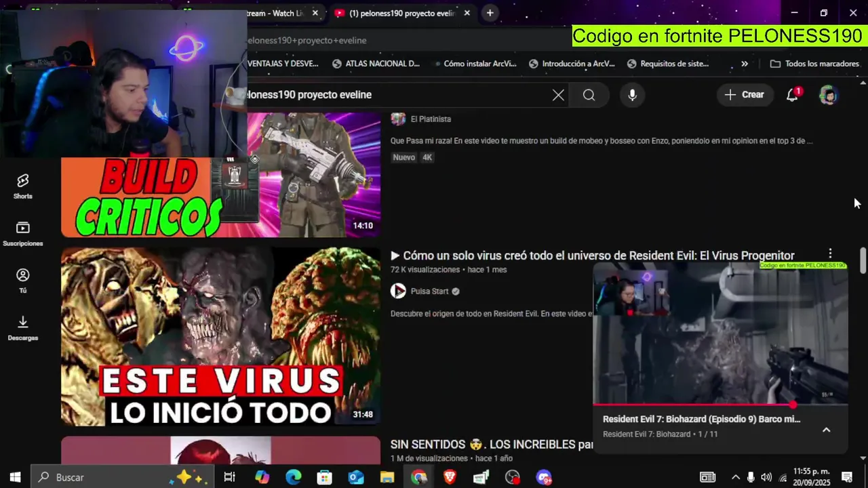The width and height of the screenshot is (868, 488).
Task: Clear the YouTube search box
Action: pyautogui.click(x=558, y=95)
